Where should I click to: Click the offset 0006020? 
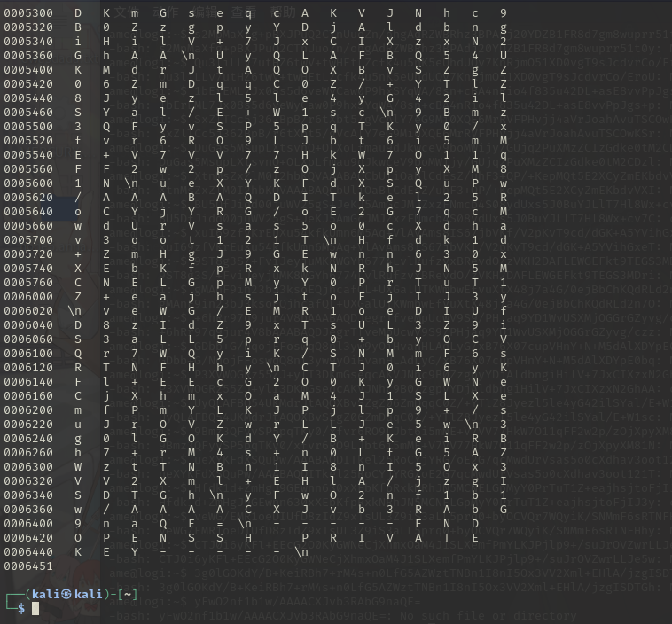point(28,311)
